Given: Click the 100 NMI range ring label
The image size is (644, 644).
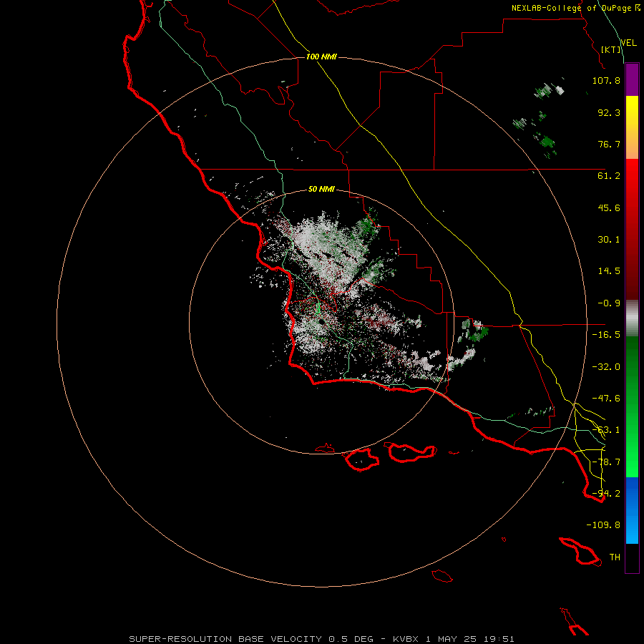Looking at the screenshot, I should pos(321,57).
